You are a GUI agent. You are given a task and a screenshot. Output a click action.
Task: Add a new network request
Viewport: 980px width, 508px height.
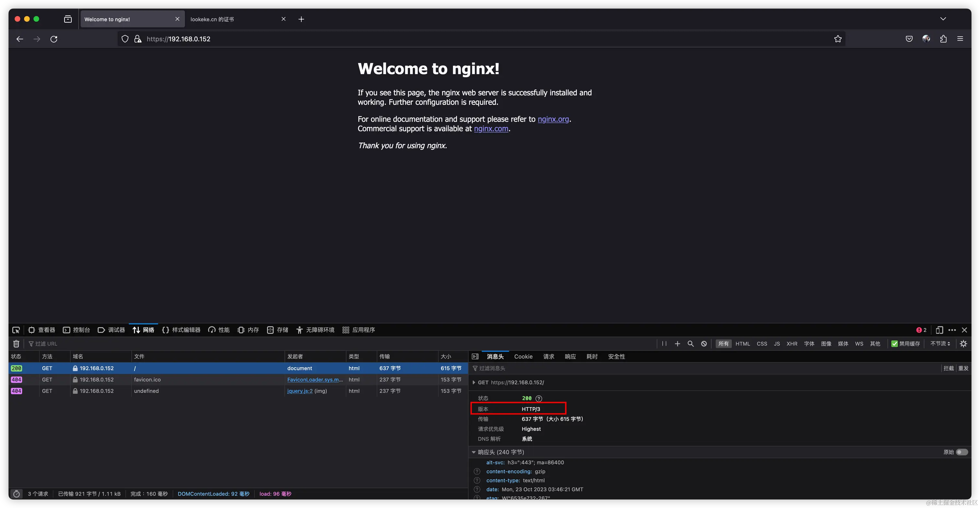click(x=677, y=344)
